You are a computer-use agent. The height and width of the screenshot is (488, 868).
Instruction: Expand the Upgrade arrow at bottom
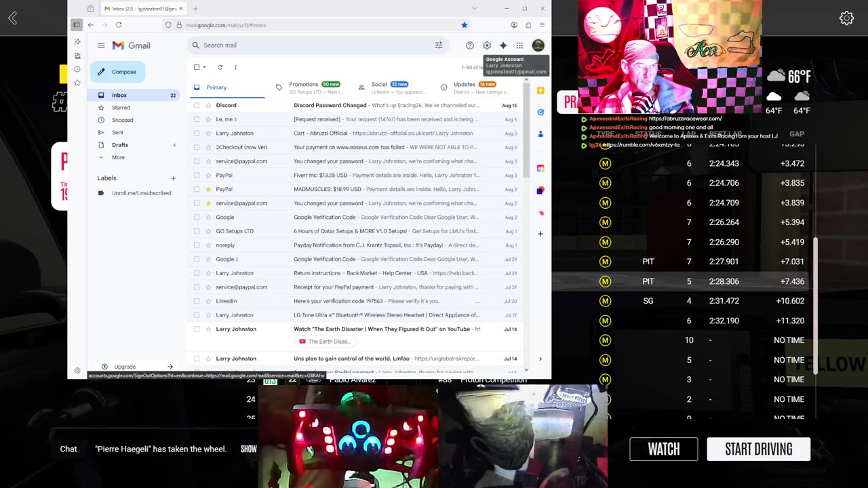point(170,367)
